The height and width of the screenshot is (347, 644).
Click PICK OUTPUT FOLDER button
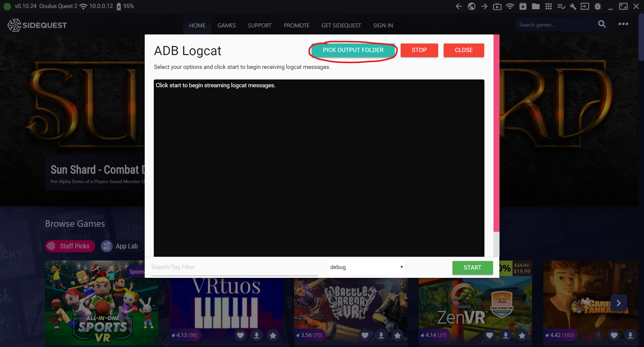pos(353,50)
